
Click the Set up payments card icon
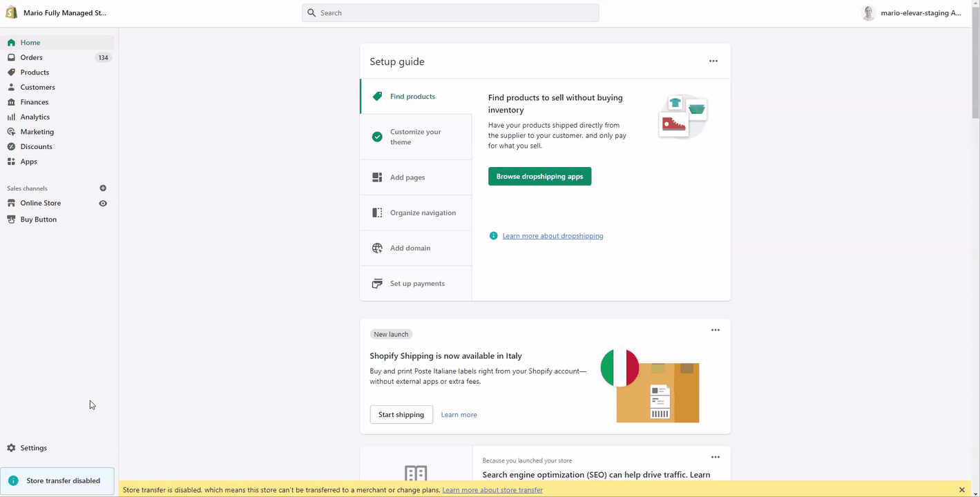(x=377, y=284)
